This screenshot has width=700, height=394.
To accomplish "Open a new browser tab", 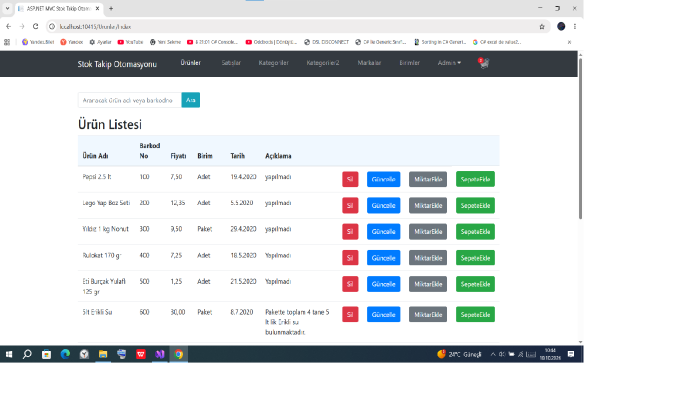I will (111, 8).
